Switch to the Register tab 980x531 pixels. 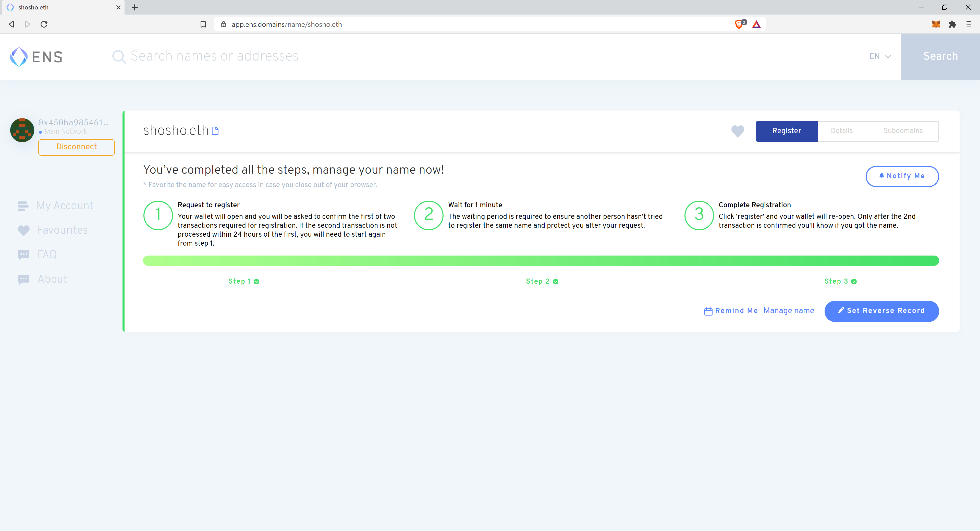(786, 131)
